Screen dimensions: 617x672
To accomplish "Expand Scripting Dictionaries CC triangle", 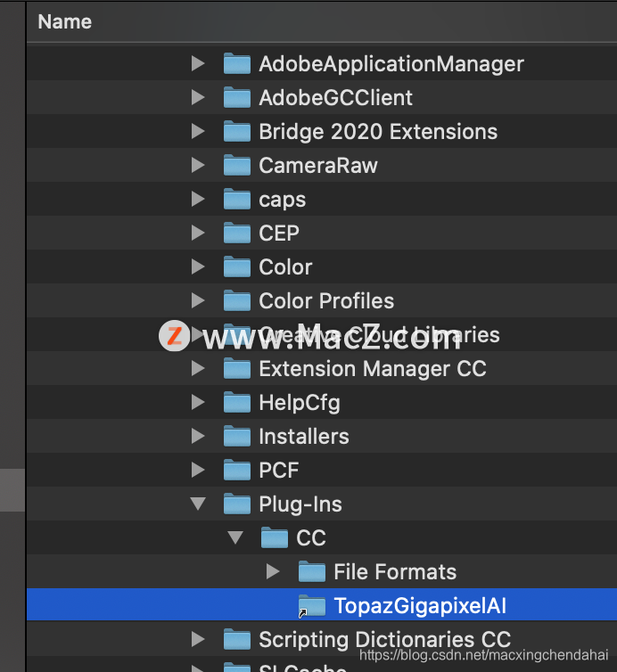I will click(x=198, y=639).
